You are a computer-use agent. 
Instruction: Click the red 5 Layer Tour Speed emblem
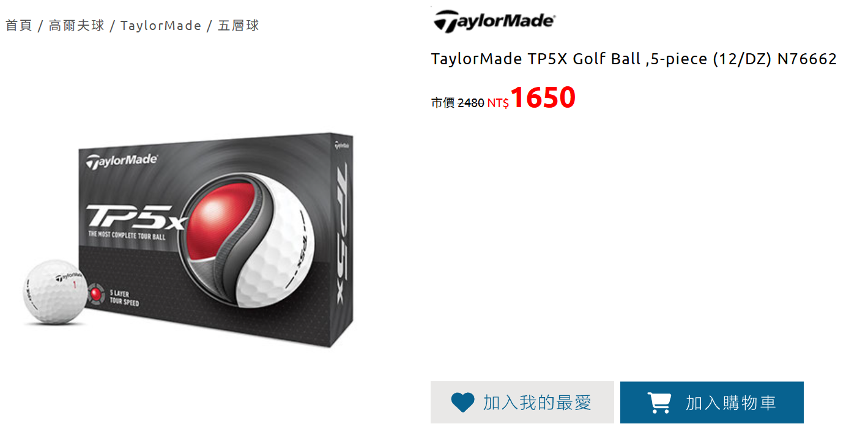point(96,295)
